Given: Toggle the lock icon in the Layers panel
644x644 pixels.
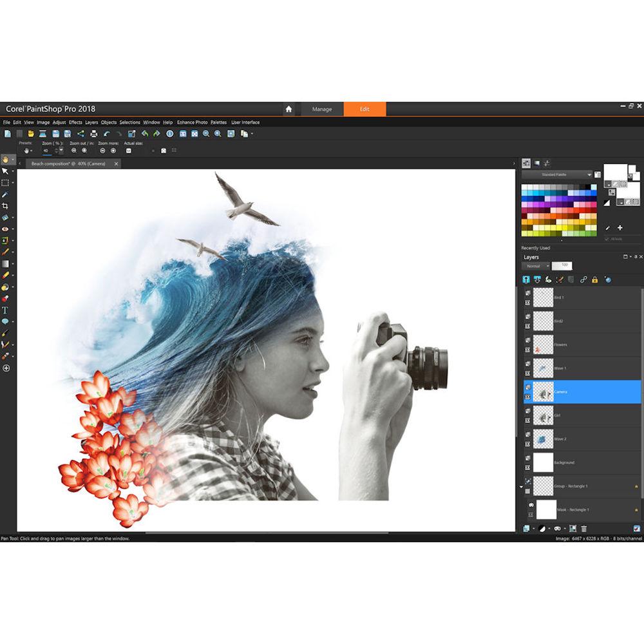Looking at the screenshot, I should [x=594, y=279].
